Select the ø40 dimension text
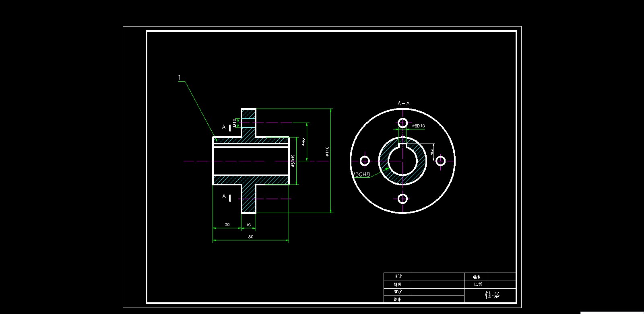Viewport: 644px width, 314px height. coord(303,142)
